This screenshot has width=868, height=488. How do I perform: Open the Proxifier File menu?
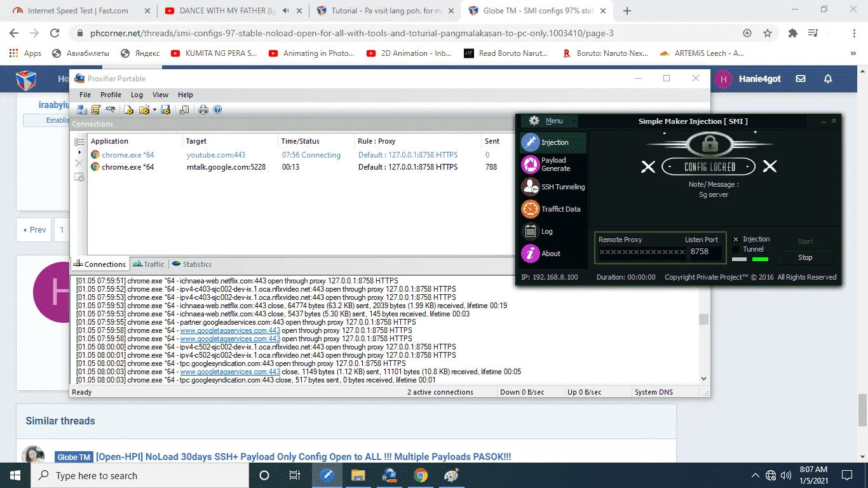tap(85, 95)
